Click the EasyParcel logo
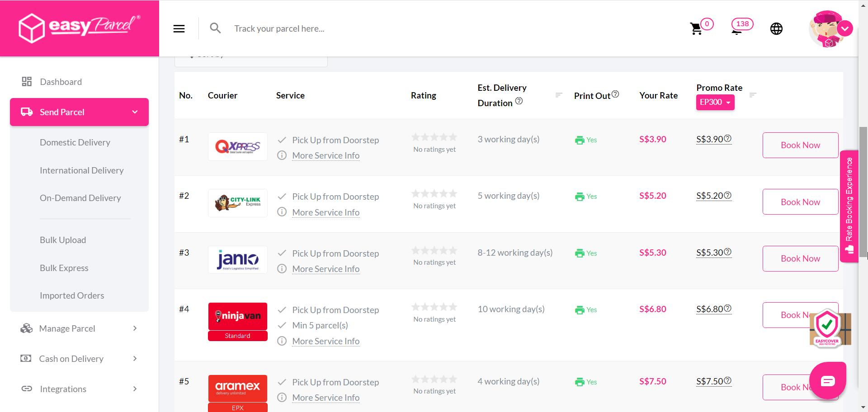 click(80, 28)
